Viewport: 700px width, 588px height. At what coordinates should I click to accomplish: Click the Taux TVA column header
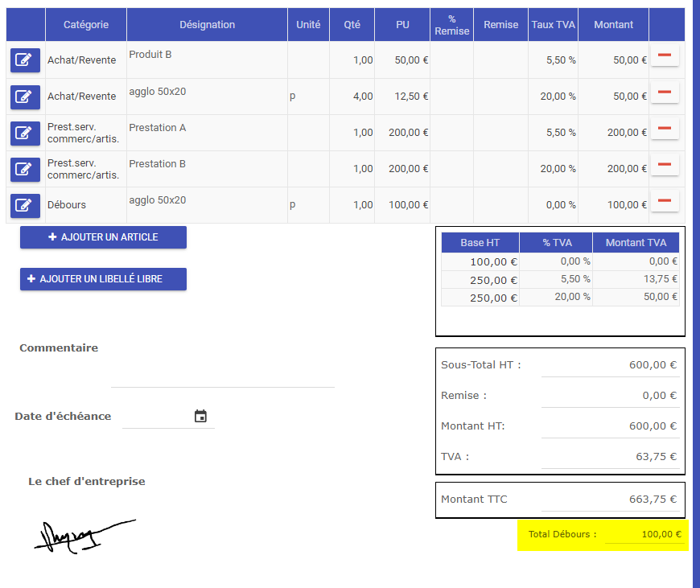click(x=554, y=25)
